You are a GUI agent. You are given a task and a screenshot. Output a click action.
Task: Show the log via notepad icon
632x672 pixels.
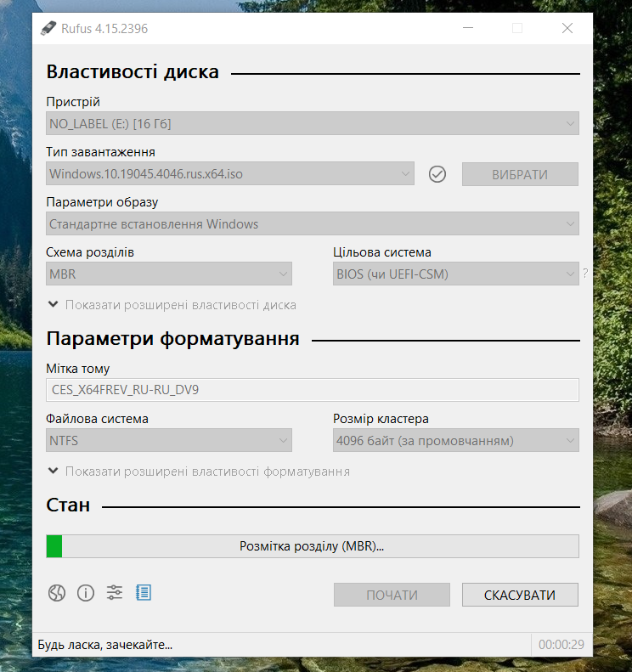tap(144, 593)
